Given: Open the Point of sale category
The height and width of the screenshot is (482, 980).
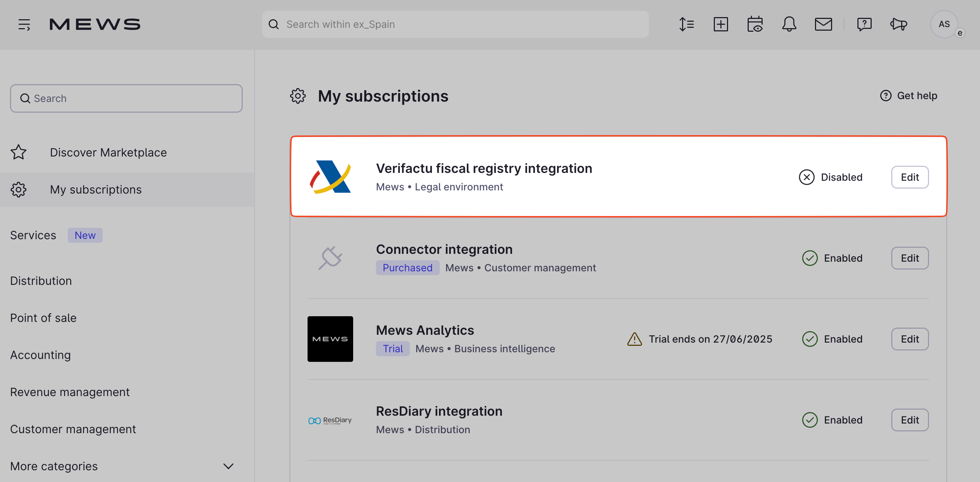Looking at the screenshot, I should click(x=43, y=318).
